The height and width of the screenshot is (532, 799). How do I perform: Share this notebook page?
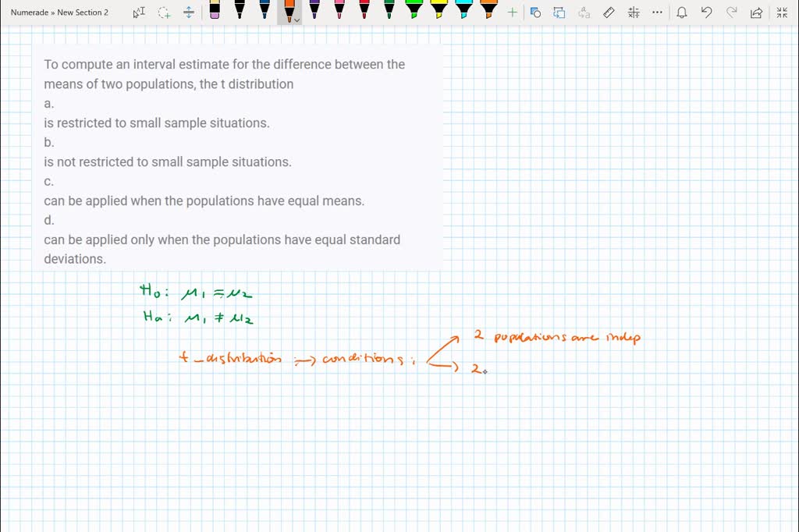click(x=756, y=12)
